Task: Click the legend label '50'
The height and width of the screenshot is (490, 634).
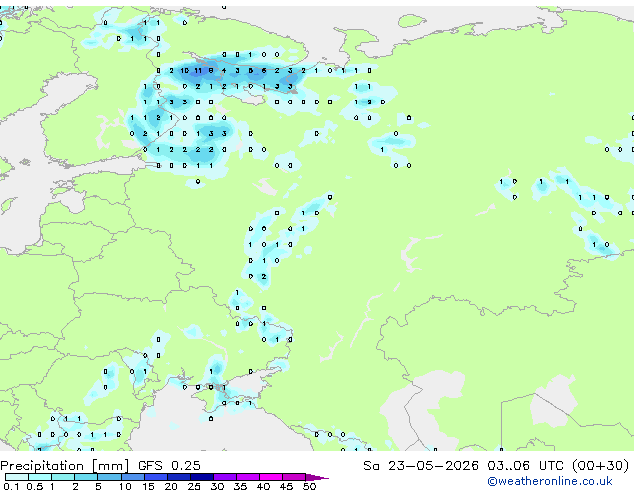Action: (x=309, y=486)
